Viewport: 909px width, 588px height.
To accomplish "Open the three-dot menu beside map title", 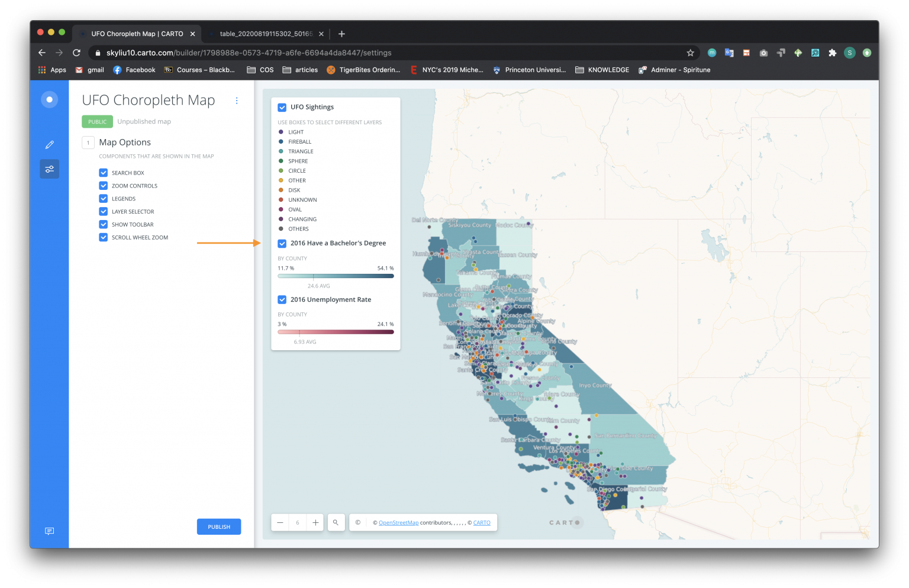I will pyautogui.click(x=237, y=101).
